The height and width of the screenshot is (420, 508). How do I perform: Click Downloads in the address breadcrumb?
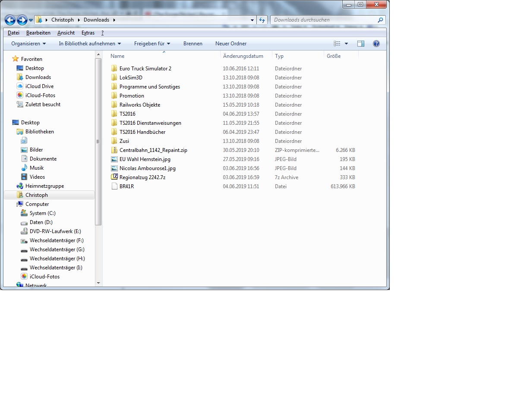tap(96, 20)
